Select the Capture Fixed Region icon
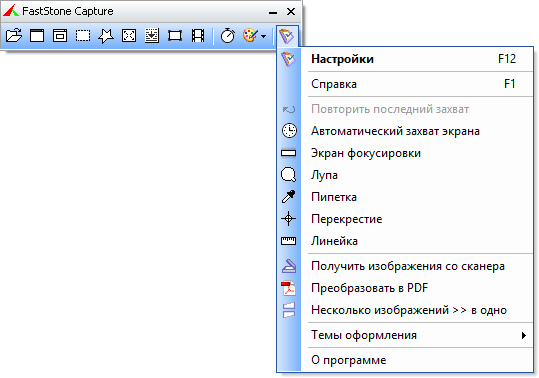The image size is (539, 378). pyautogui.click(x=175, y=35)
